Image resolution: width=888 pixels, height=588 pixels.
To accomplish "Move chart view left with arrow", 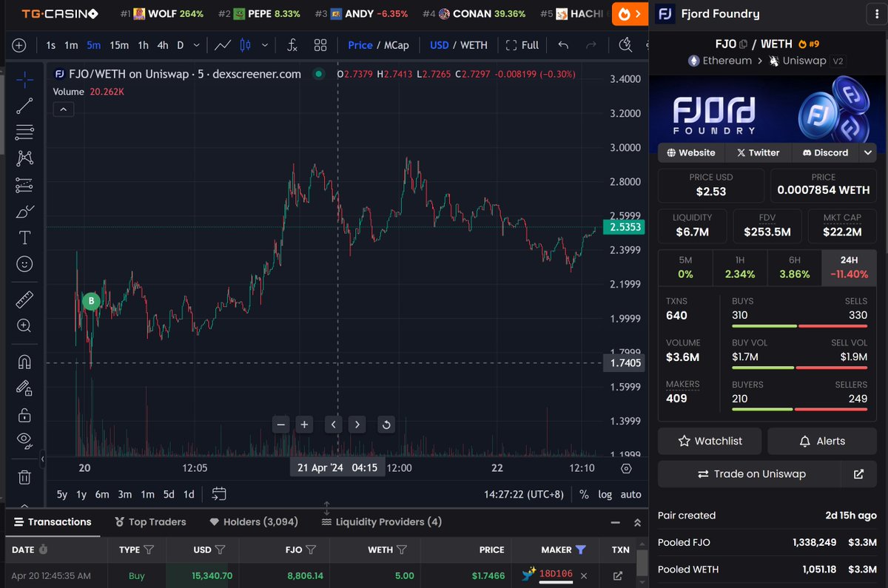I will click(334, 425).
